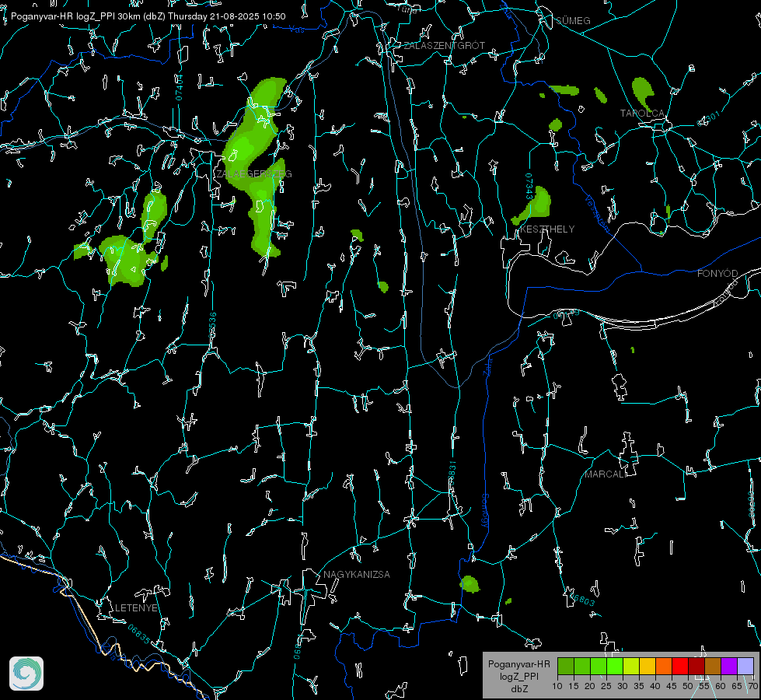Pick the 25–30 dBZ bright green swatch
The height and width of the screenshot is (700, 761).
pos(615,666)
